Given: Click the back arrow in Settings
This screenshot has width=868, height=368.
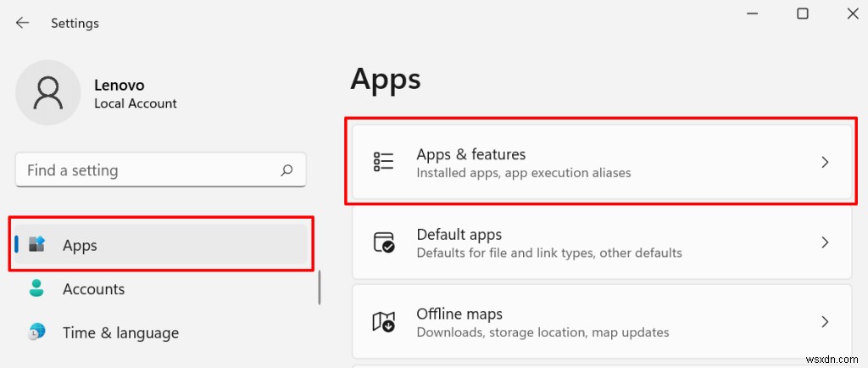Looking at the screenshot, I should (x=22, y=23).
